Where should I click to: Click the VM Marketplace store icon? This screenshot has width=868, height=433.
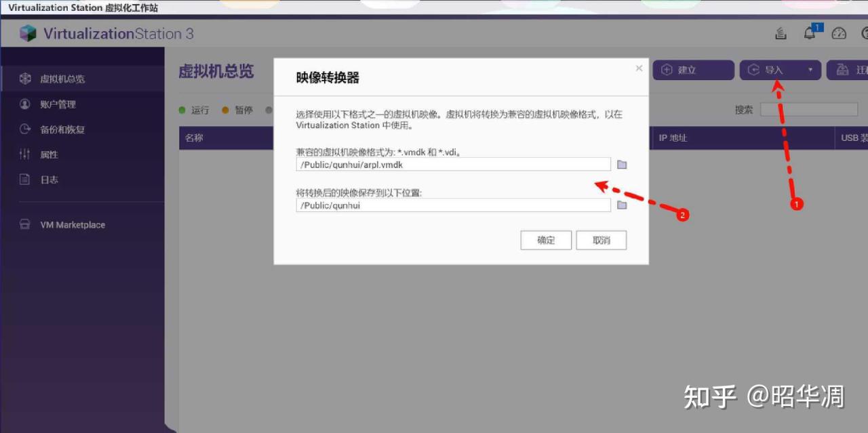[25, 224]
